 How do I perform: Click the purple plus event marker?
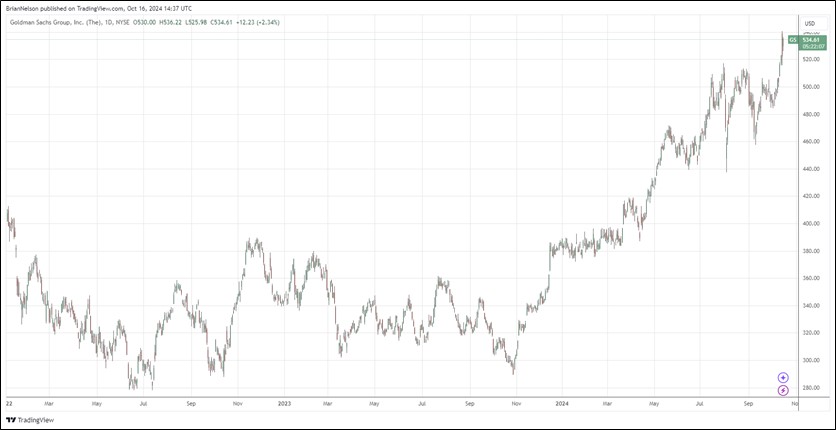783,377
